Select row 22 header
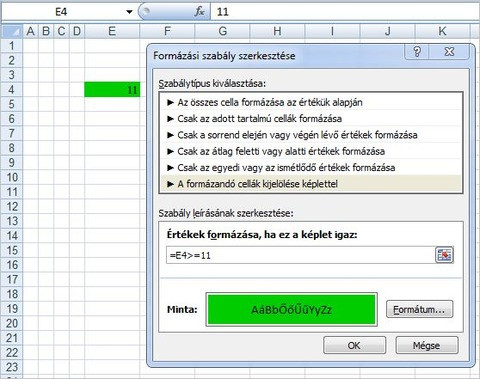This screenshot has height=379, width=480. click(12, 353)
